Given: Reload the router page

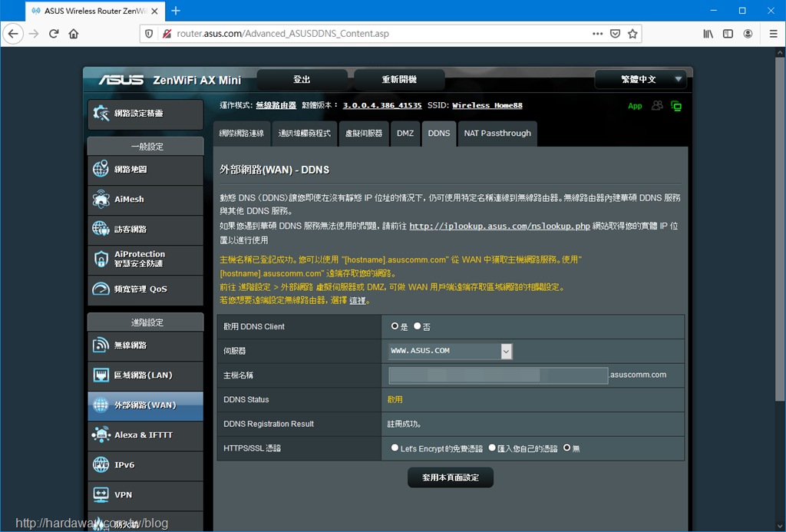Looking at the screenshot, I should 54,34.
